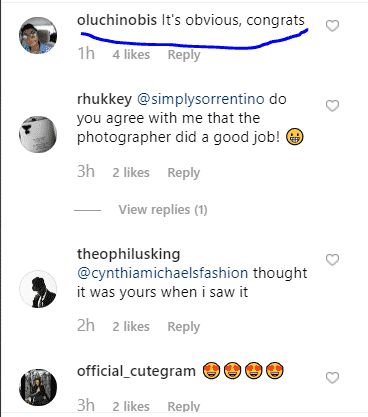Reply to rhukkey's photographer comment
This screenshot has height=417, width=368.
[x=184, y=173]
